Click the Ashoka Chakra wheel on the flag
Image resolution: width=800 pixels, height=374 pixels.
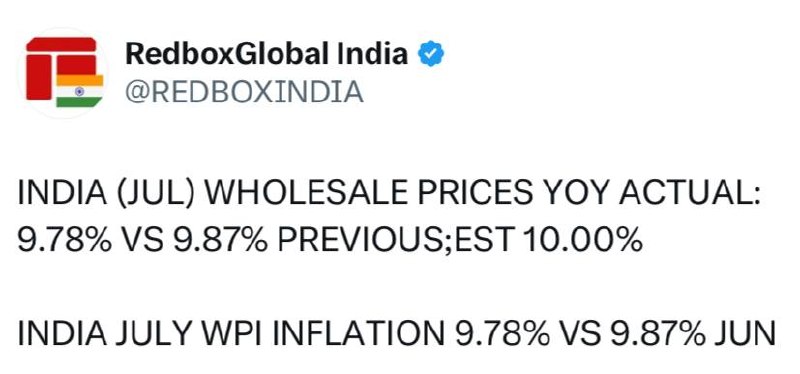[x=80, y=91]
